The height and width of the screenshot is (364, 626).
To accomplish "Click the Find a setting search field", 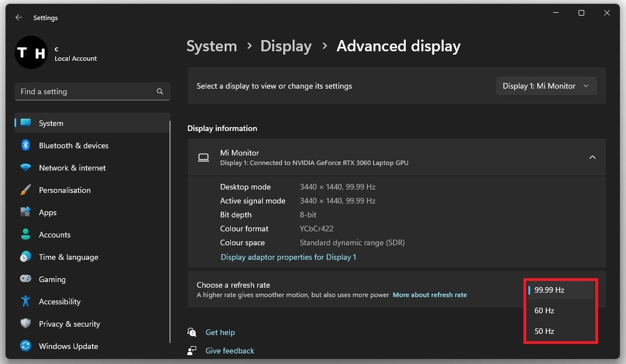I will [x=92, y=91].
